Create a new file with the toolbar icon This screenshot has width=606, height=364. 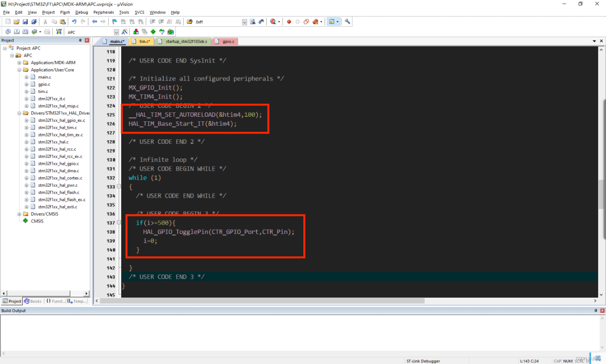click(x=8, y=22)
